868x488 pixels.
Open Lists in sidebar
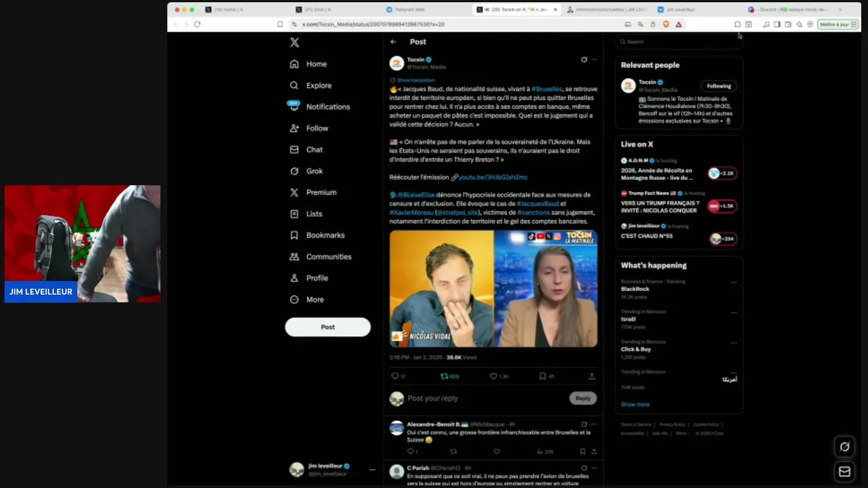pos(306,213)
